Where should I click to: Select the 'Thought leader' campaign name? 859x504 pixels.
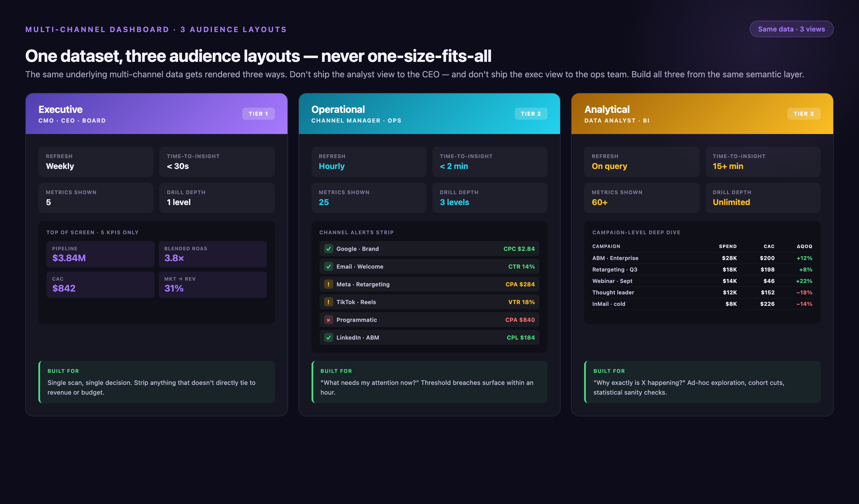click(613, 293)
